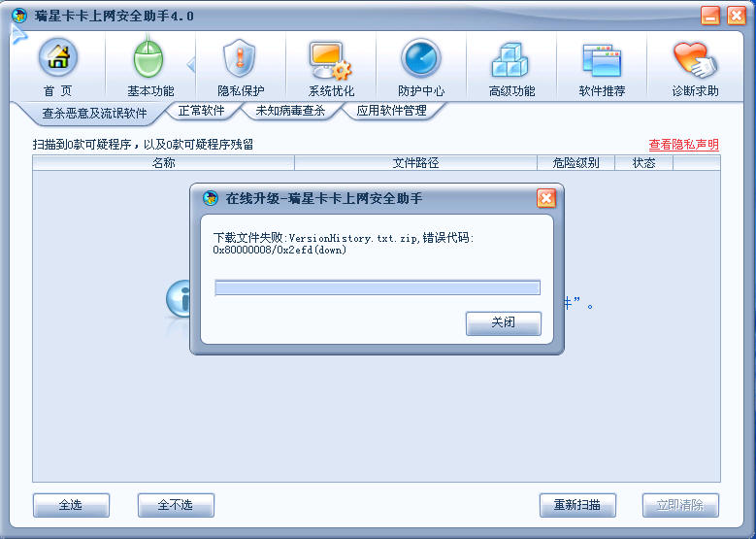756x539 pixels.
Task: Select 高级功能 cubes icon
Action: point(510,60)
